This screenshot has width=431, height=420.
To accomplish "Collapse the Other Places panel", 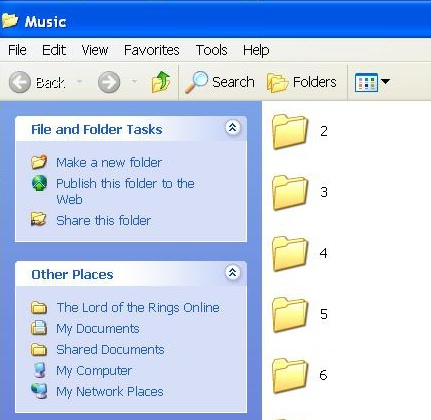I will point(233,272).
